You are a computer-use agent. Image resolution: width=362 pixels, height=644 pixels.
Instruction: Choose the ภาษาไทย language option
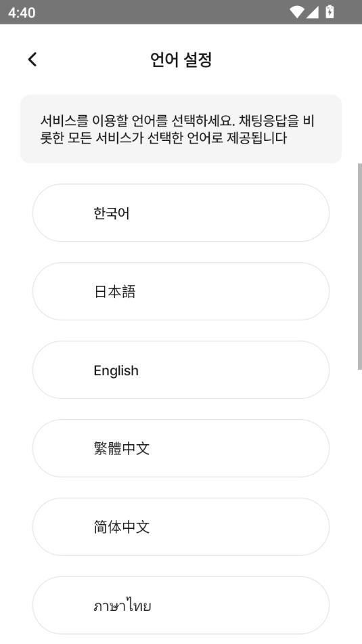[x=181, y=605]
